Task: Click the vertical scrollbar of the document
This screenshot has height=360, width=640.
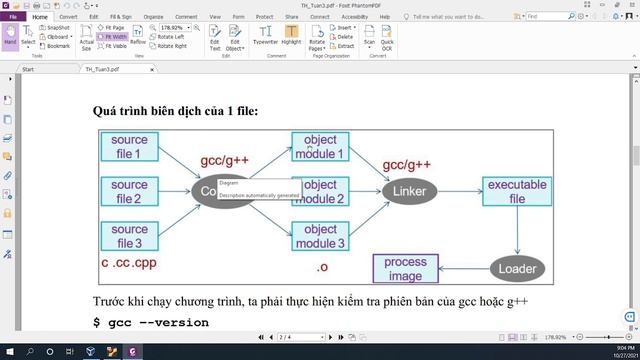Action: (636, 156)
